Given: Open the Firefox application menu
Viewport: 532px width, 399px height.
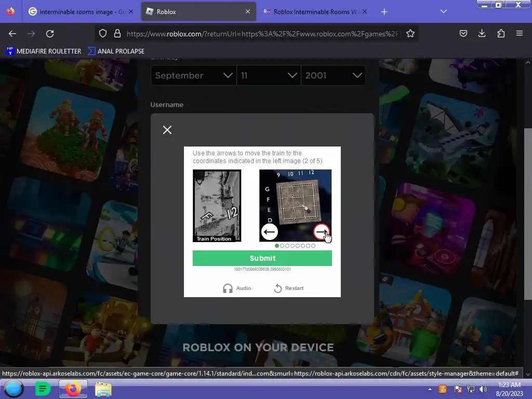Looking at the screenshot, I should [x=520, y=33].
